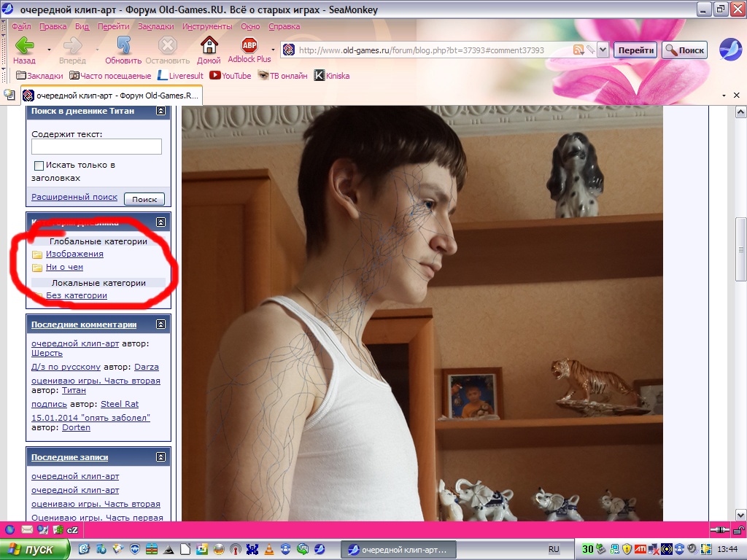Image resolution: width=747 pixels, height=560 pixels.
Task: Open the tab list dropdown arrow
Action: pos(724,96)
